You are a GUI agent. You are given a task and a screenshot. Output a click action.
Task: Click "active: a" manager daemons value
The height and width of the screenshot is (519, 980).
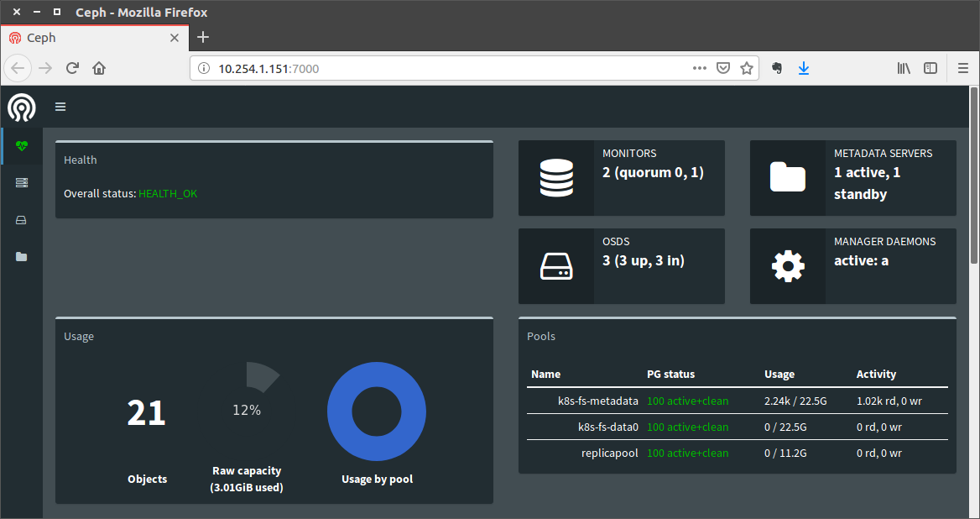coord(861,260)
